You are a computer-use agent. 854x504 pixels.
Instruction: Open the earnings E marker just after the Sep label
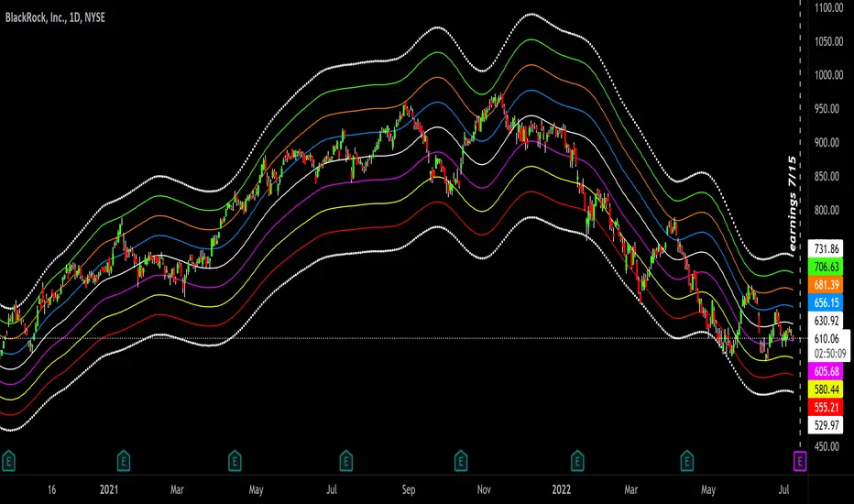click(461, 462)
